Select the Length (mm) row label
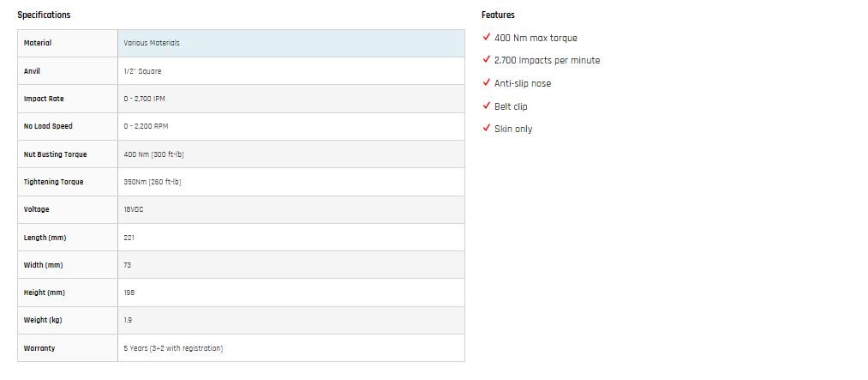868x380 pixels. [x=45, y=238]
